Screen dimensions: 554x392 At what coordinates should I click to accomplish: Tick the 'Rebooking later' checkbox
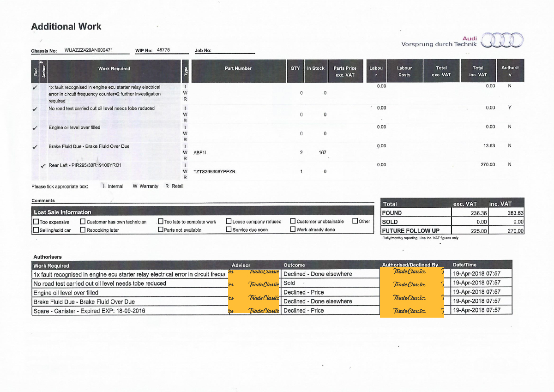tap(83, 230)
